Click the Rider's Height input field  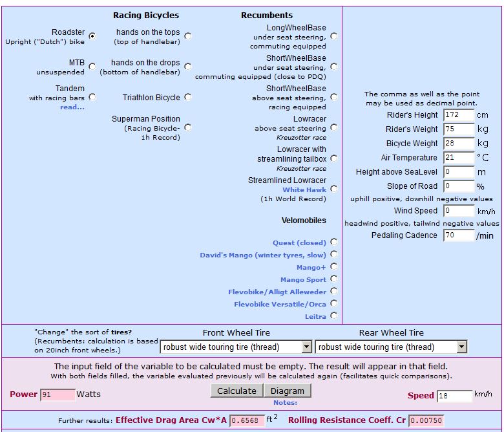pos(459,115)
